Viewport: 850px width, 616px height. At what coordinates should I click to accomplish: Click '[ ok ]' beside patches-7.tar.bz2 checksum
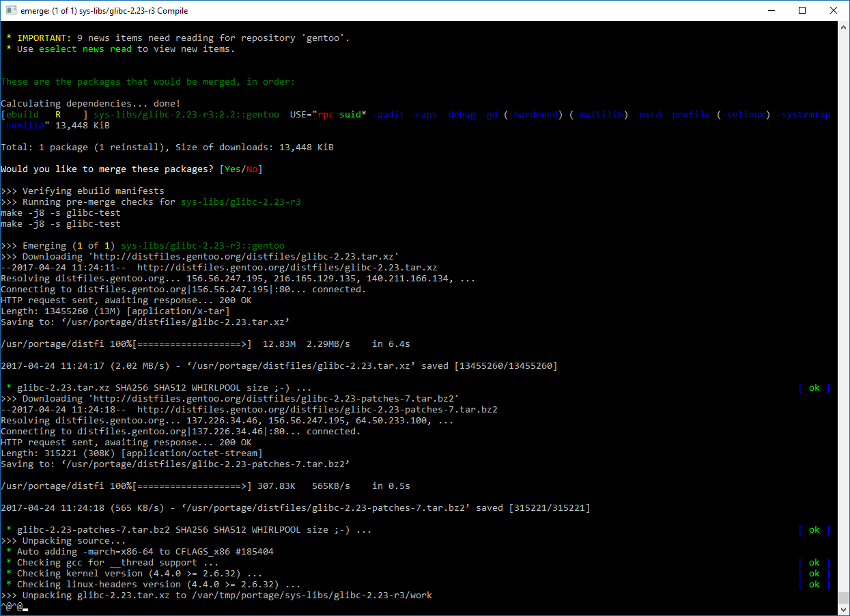(814, 530)
